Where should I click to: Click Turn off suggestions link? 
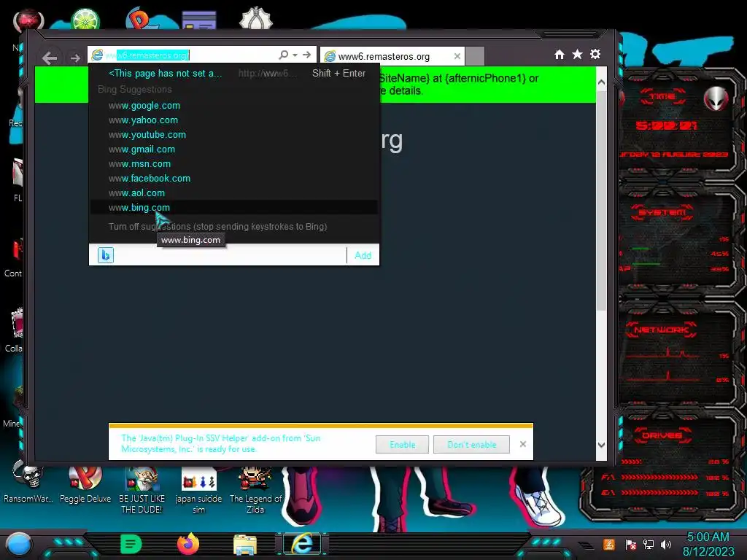(217, 227)
